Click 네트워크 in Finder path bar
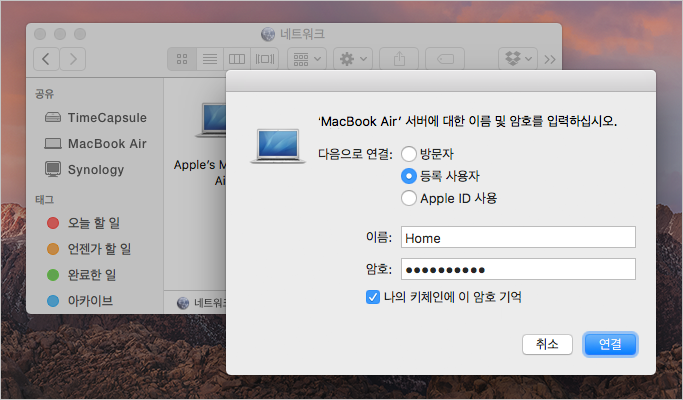The height and width of the screenshot is (400, 683). (x=203, y=302)
